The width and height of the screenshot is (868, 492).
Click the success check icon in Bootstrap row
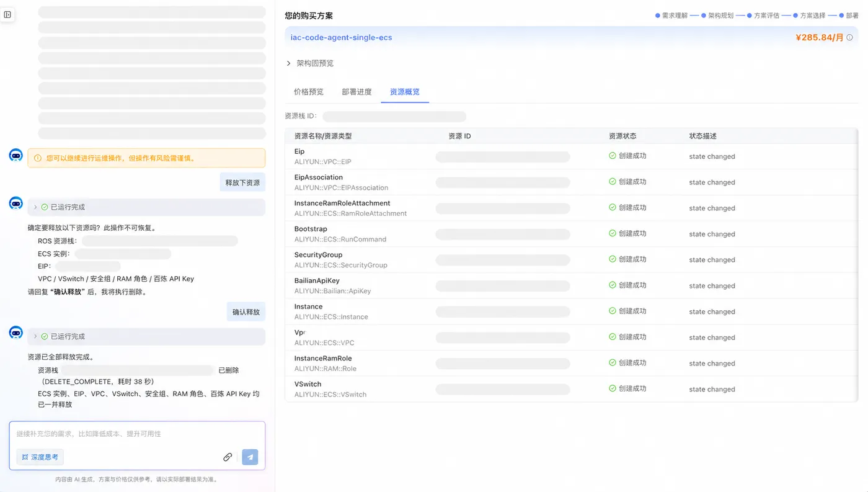[612, 233]
